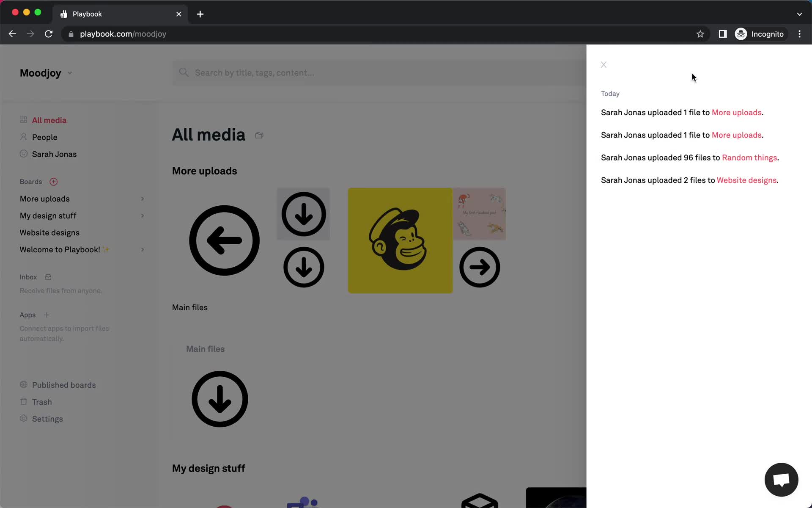Select the People sidebar item
Image resolution: width=812 pixels, height=508 pixels.
pyautogui.click(x=44, y=137)
